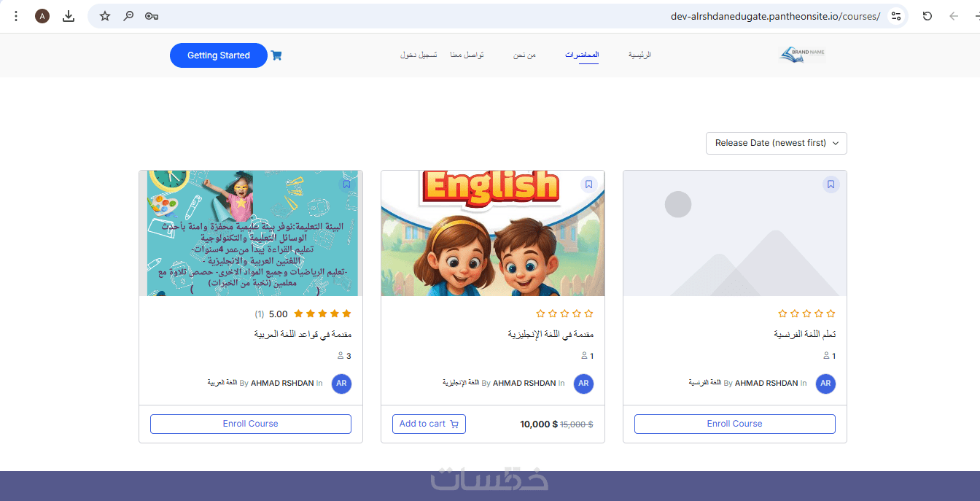Open site settings icon beside URL
980x501 pixels.
[x=896, y=16]
